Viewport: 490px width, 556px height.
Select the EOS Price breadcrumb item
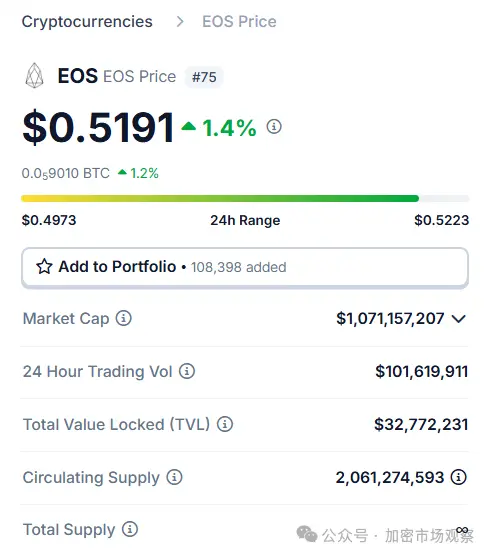coord(239,21)
